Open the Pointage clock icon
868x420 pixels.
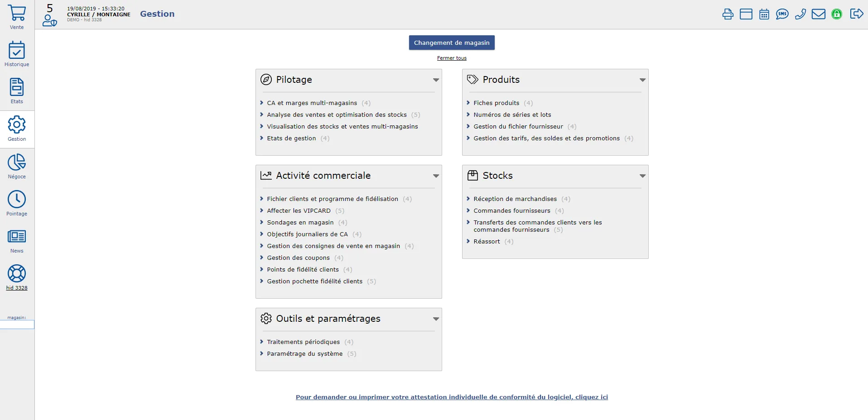pyautogui.click(x=17, y=199)
